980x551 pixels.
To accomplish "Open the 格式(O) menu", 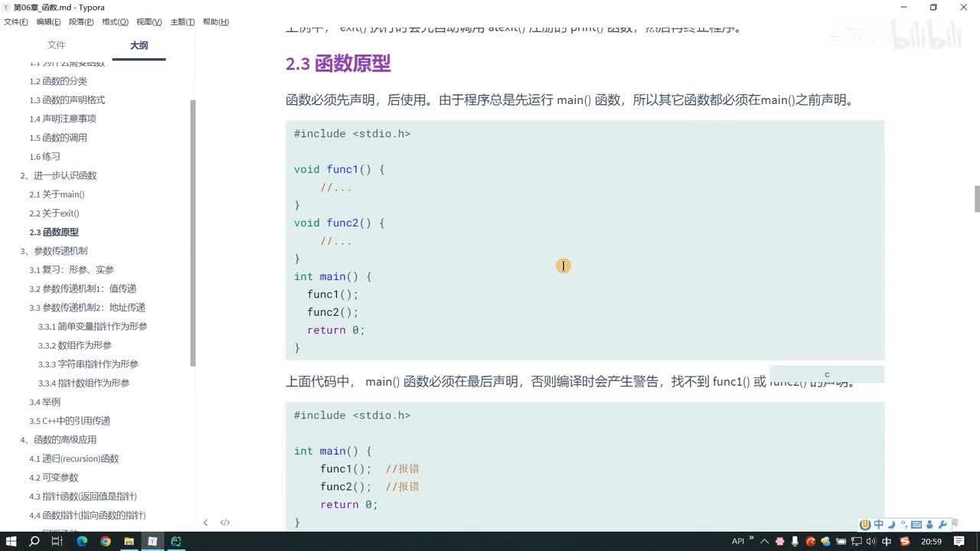I will pyautogui.click(x=115, y=22).
